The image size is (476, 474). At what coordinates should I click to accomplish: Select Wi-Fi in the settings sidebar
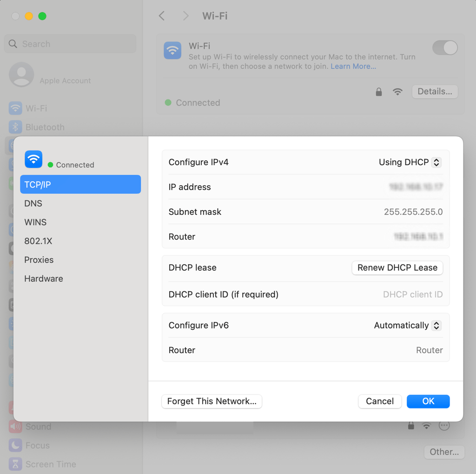click(x=36, y=108)
